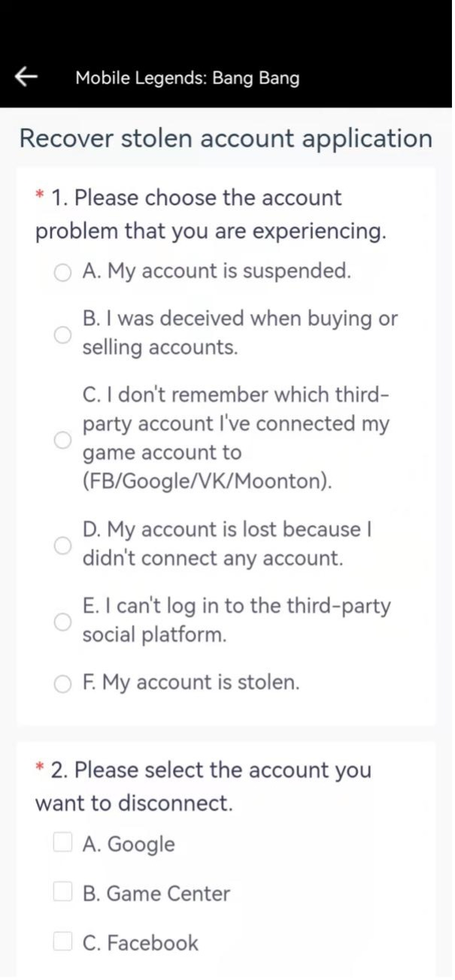
Task: Click Recover stolen account application heading
Action: coord(226,139)
